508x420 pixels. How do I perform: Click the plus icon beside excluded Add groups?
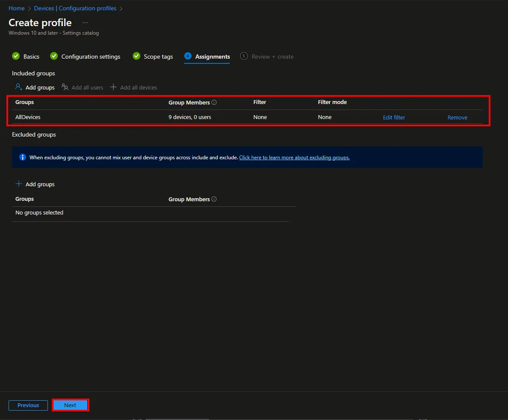pos(19,184)
